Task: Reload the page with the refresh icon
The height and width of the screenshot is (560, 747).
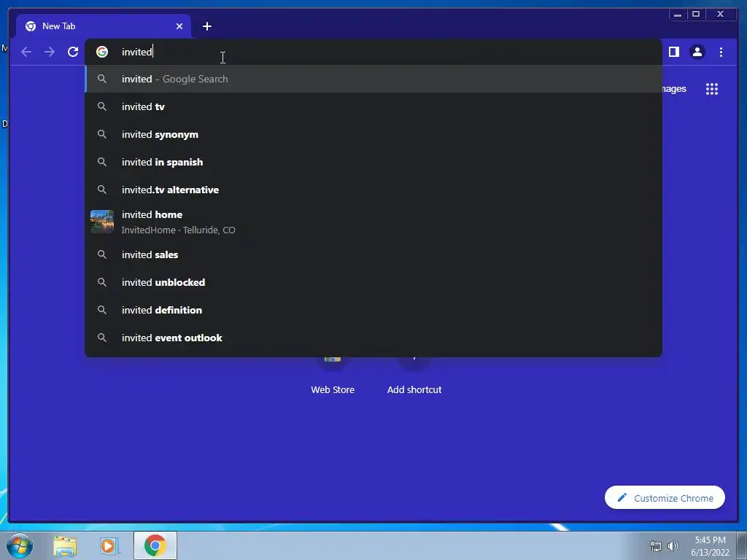Action: pyautogui.click(x=73, y=52)
